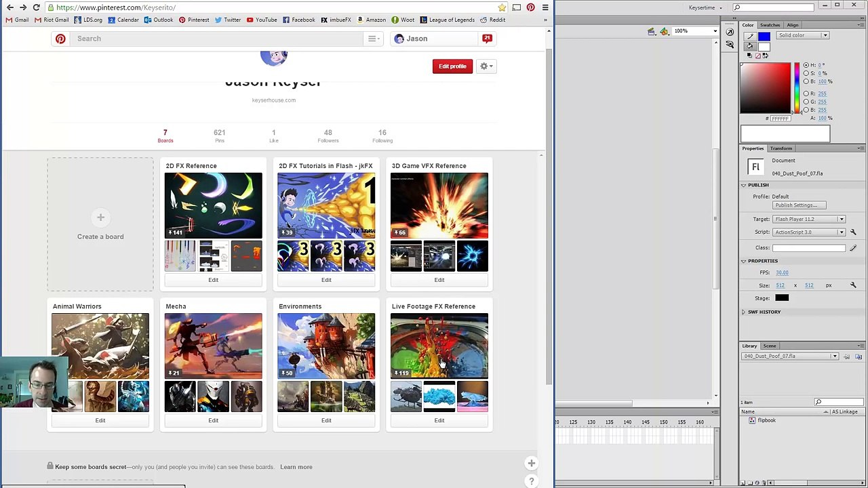Image resolution: width=868 pixels, height=488 pixels.
Task: Click the Edit profile button
Action: [452, 66]
